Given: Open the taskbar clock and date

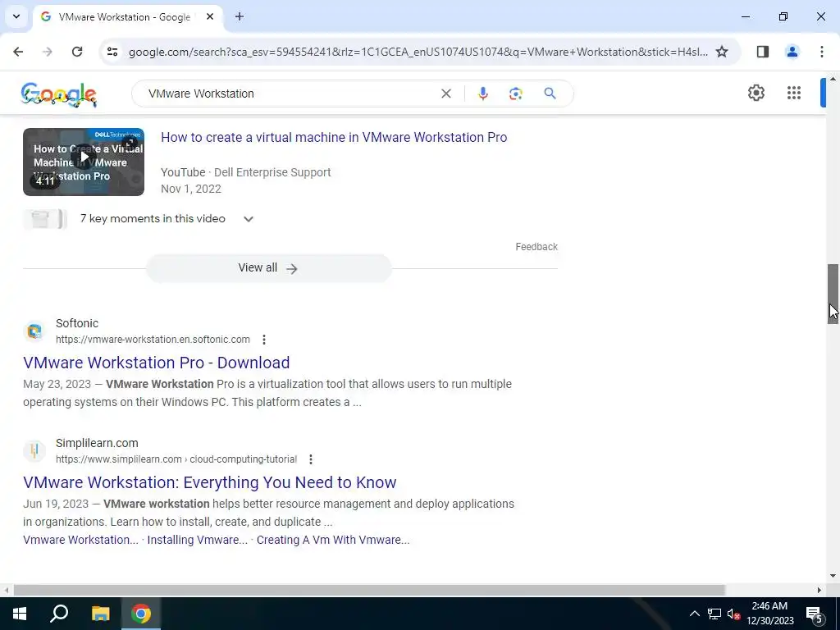Looking at the screenshot, I should (769, 614).
